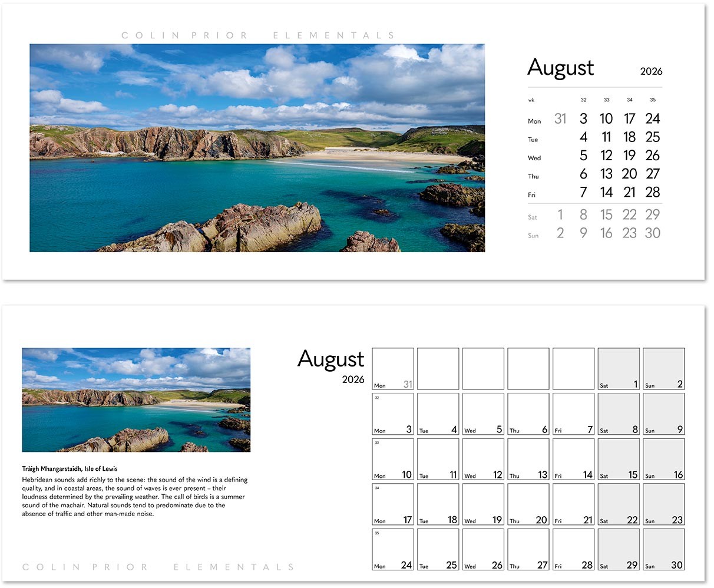Select grid cell for Saturday 29

coord(619,549)
